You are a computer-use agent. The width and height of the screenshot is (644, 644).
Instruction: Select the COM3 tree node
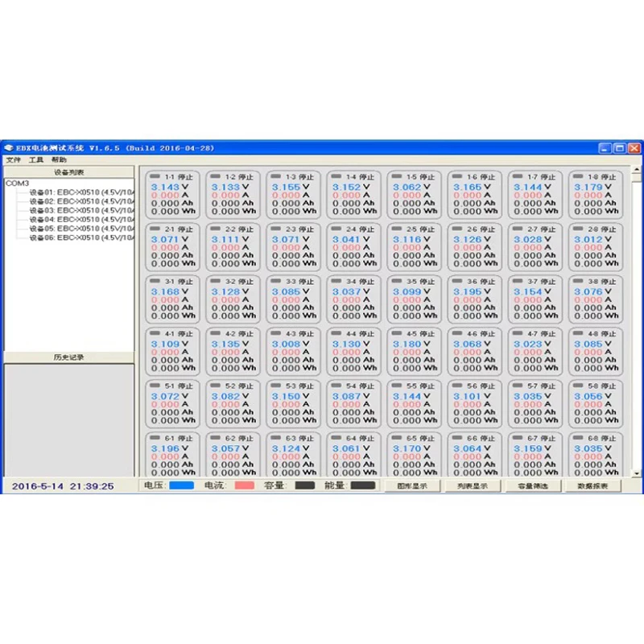point(17,184)
